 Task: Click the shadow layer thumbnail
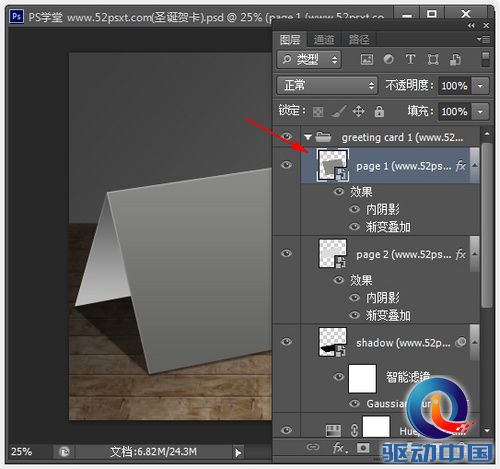[x=333, y=342]
